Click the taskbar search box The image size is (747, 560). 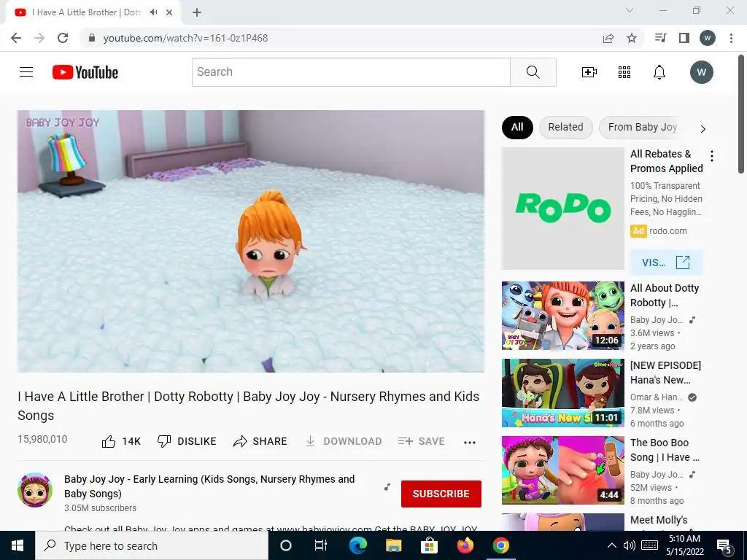(x=152, y=545)
